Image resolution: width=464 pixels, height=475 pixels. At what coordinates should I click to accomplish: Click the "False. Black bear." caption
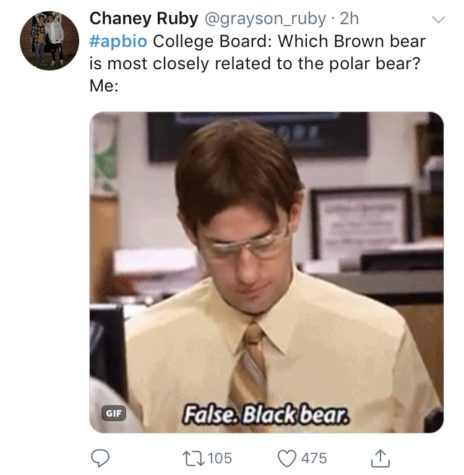point(266,414)
